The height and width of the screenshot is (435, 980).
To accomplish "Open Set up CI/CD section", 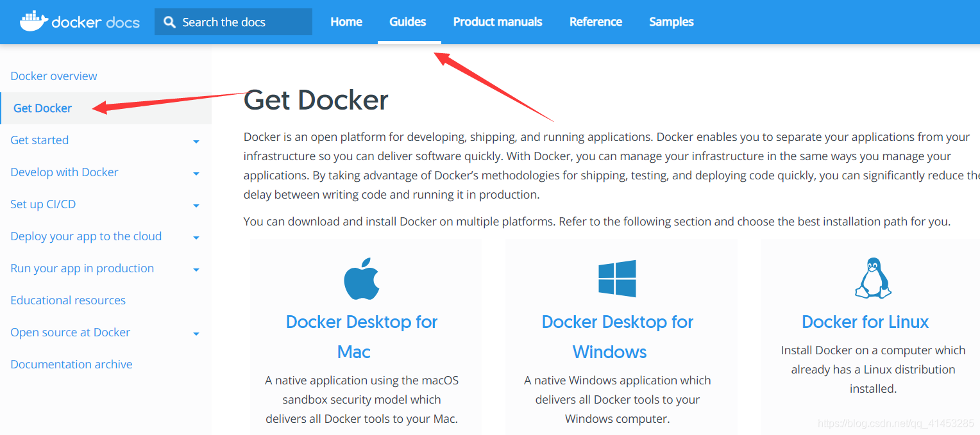I will (x=43, y=204).
